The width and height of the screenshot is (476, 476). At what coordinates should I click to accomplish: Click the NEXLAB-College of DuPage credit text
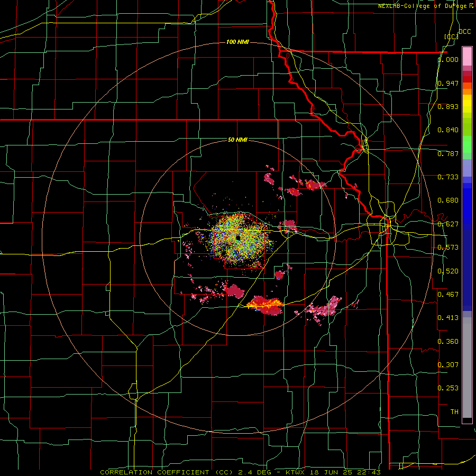click(x=425, y=6)
